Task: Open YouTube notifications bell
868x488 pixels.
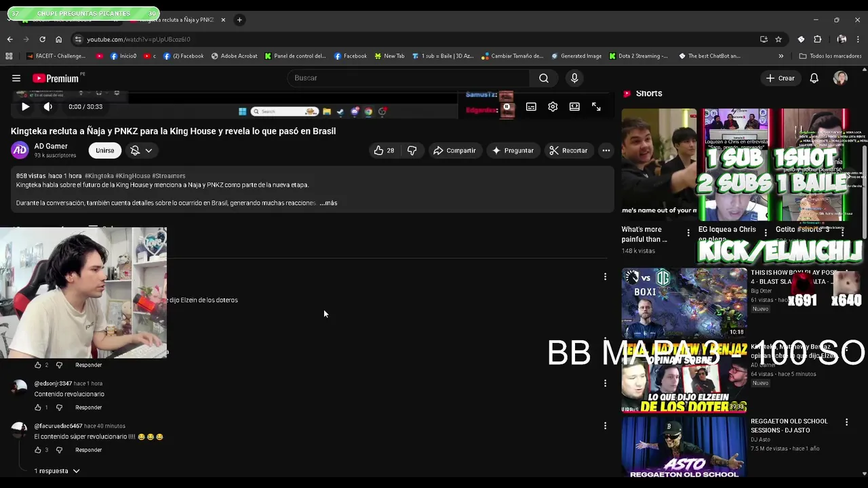Action: click(x=814, y=78)
